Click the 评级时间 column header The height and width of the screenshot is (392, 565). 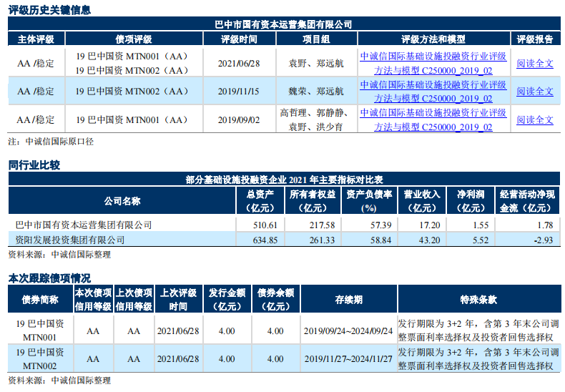point(239,39)
